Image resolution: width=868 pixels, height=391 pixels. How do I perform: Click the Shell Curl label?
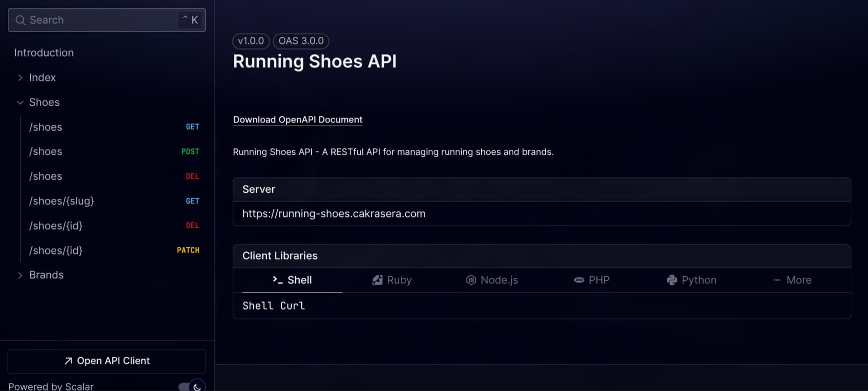tap(274, 306)
